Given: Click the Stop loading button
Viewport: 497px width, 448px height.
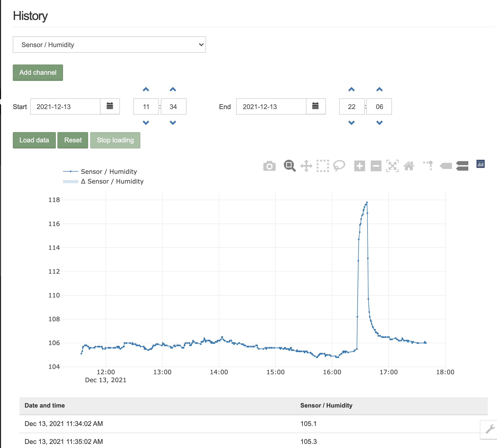Looking at the screenshot, I should pyautogui.click(x=115, y=140).
